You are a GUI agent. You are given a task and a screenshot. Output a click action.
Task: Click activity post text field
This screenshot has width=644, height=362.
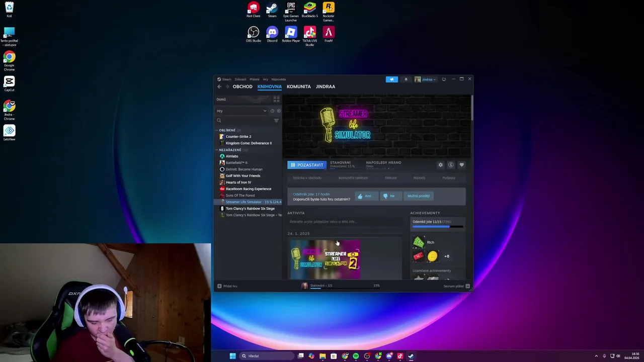[x=345, y=222]
